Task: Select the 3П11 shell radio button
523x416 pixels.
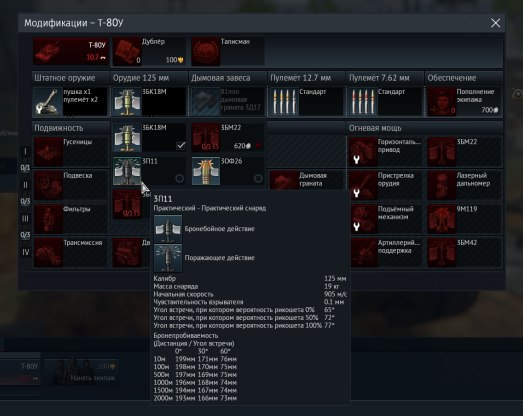Action: (179, 178)
